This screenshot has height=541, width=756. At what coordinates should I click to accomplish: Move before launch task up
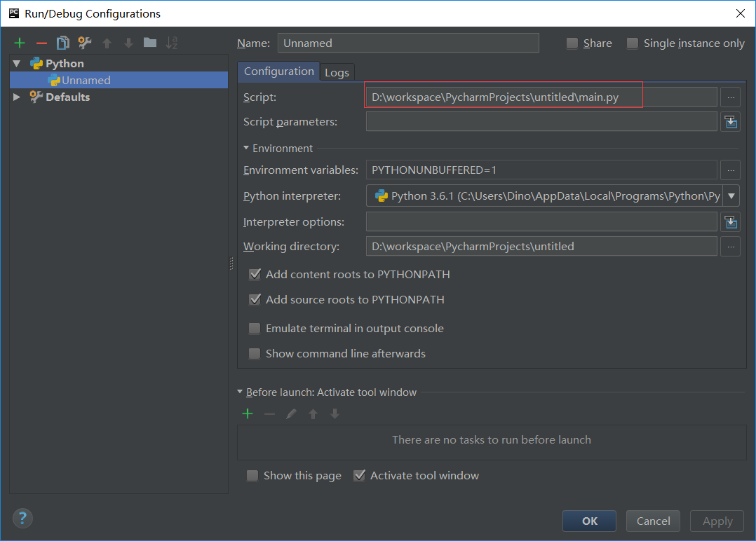[313, 414]
